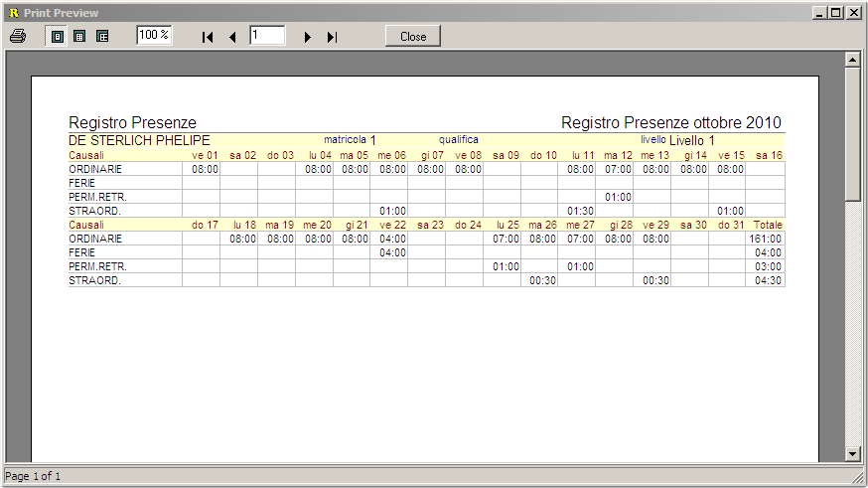Click 'Registro Presenze ottobre 2010' heading
The image size is (868, 488).
pos(671,122)
